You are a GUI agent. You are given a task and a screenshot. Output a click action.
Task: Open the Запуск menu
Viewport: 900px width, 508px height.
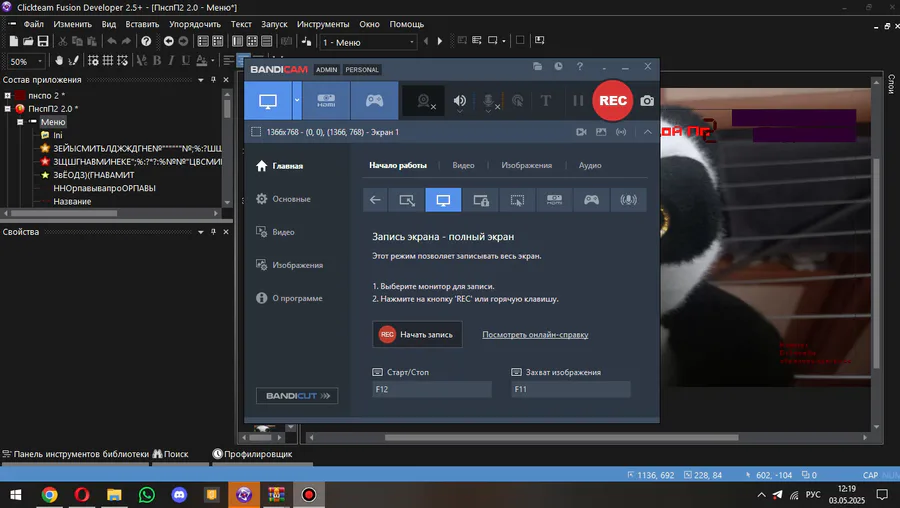(x=274, y=24)
